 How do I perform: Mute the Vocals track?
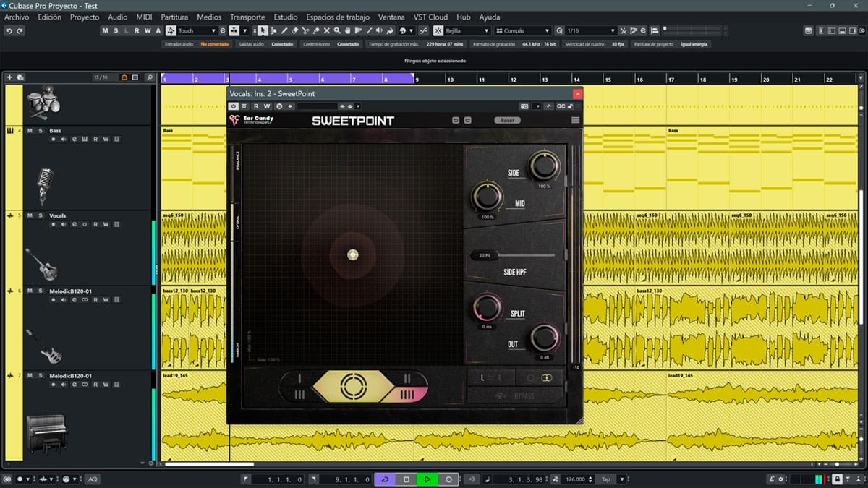pyautogui.click(x=30, y=215)
